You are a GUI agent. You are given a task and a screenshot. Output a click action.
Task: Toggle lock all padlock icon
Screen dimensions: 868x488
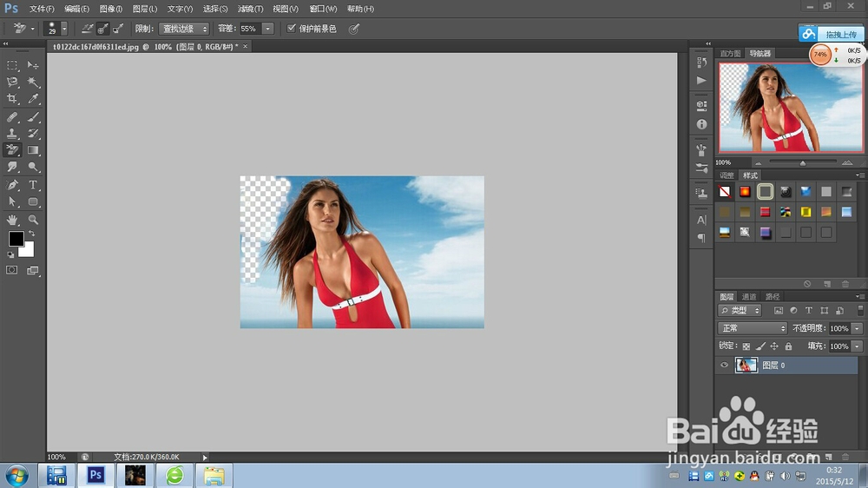click(789, 346)
